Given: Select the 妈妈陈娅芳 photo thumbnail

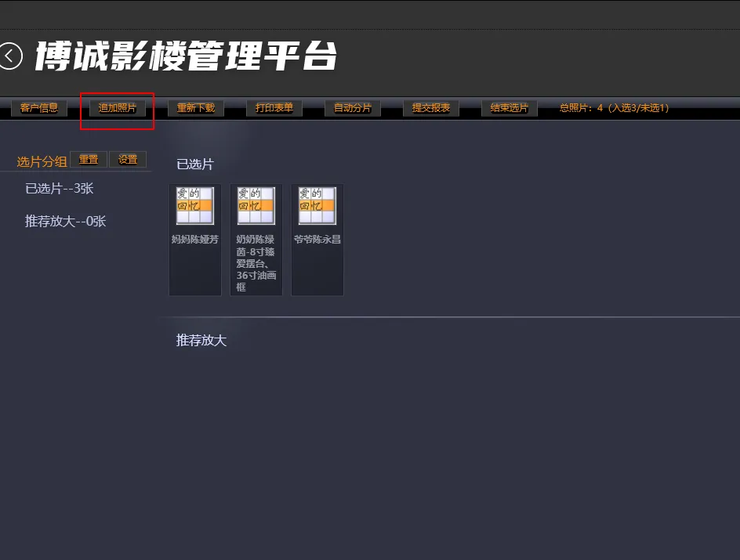Looking at the screenshot, I should [195, 206].
